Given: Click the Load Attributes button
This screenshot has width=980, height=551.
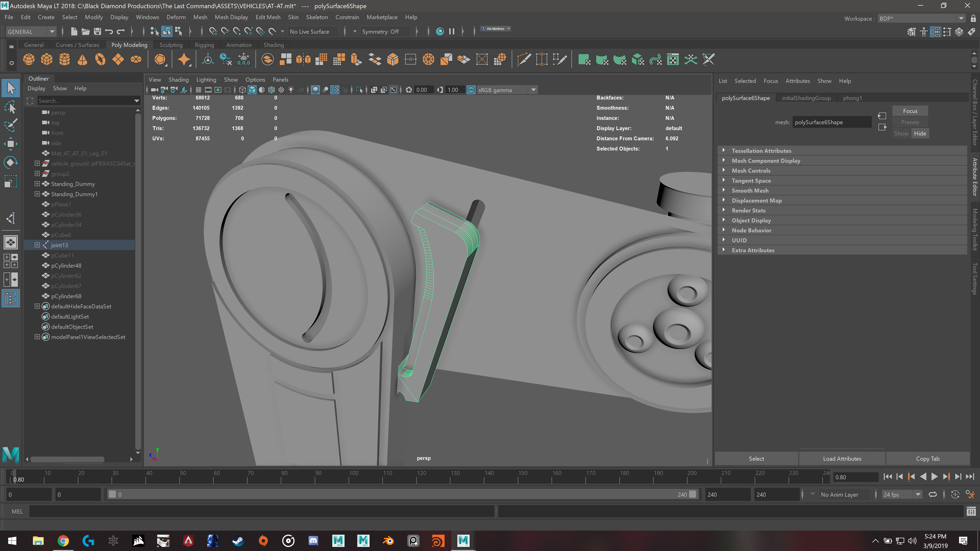Looking at the screenshot, I should 842,459.
